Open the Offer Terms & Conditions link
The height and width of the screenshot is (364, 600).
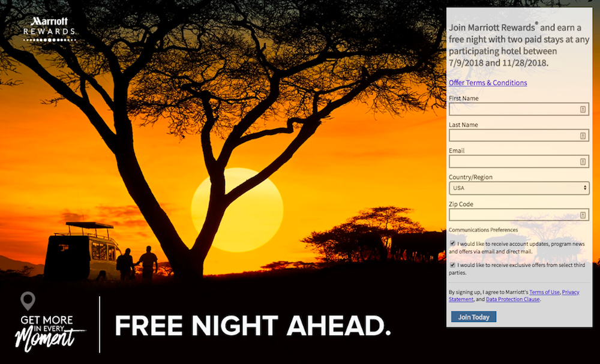pos(488,83)
